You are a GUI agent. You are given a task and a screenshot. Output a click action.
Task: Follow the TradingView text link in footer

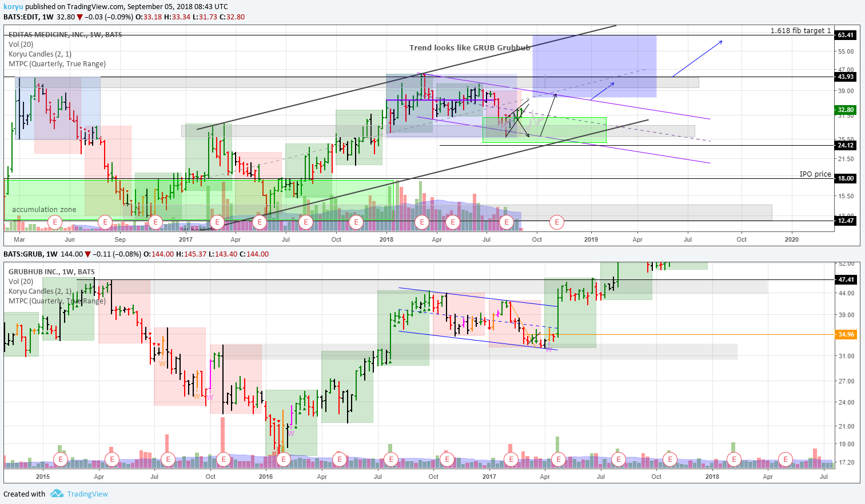coord(87,494)
